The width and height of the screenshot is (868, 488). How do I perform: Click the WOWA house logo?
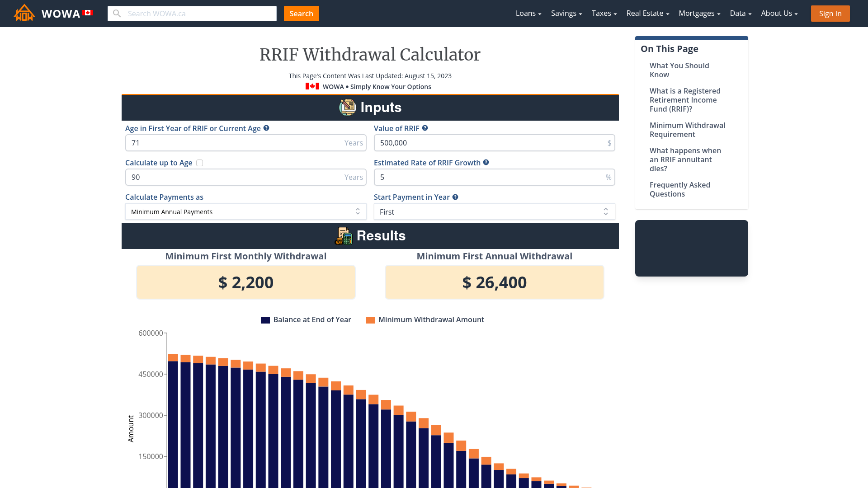click(x=24, y=13)
